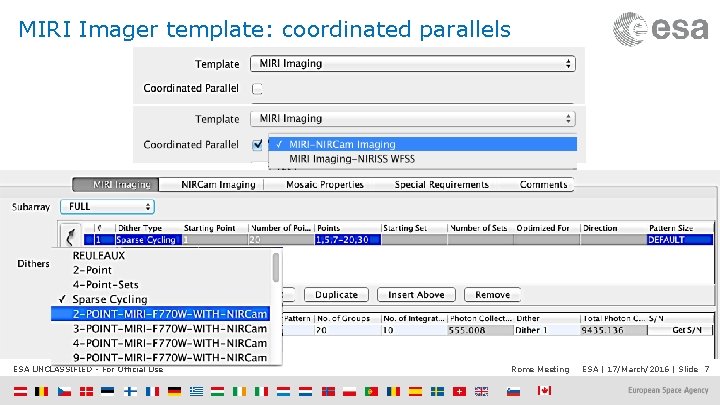The height and width of the screenshot is (405, 720).
Task: Click the Direction column header
Action: pos(600,228)
